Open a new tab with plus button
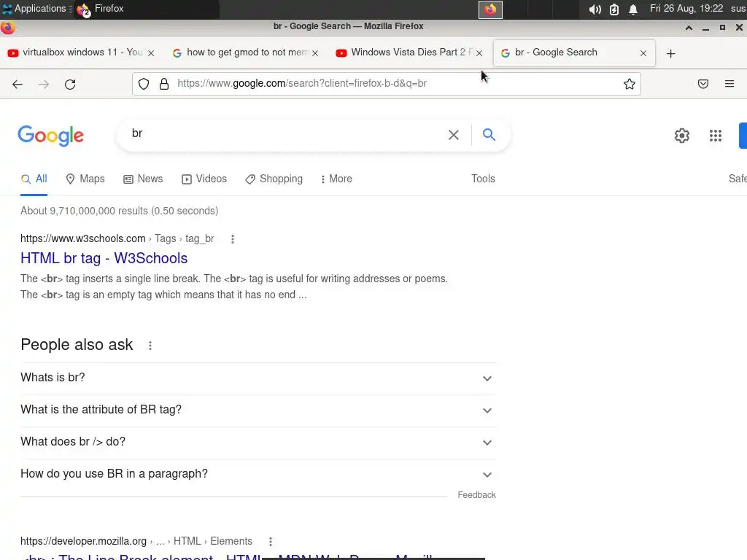This screenshot has height=560, width=747. [671, 53]
